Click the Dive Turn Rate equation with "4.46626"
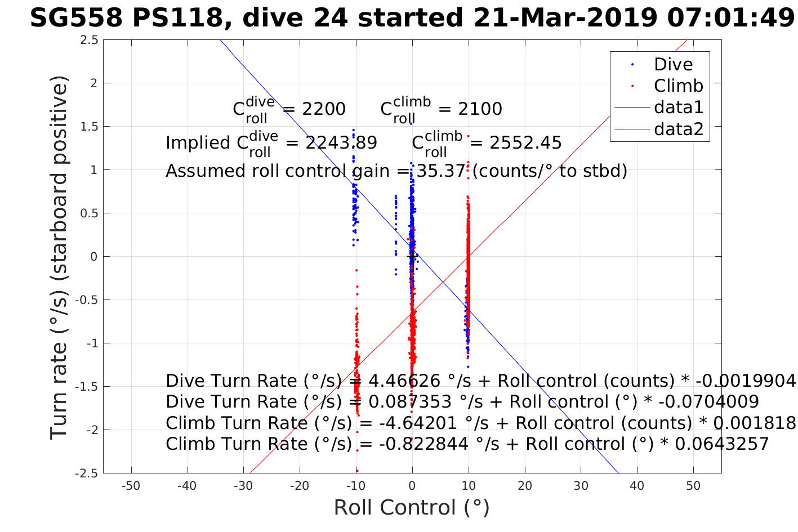Screen dimensions: 798x532 point(480,381)
